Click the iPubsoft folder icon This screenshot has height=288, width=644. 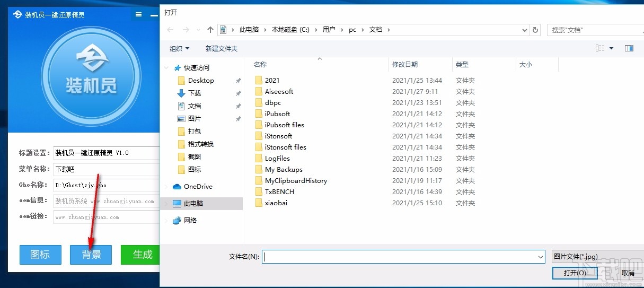(x=259, y=114)
